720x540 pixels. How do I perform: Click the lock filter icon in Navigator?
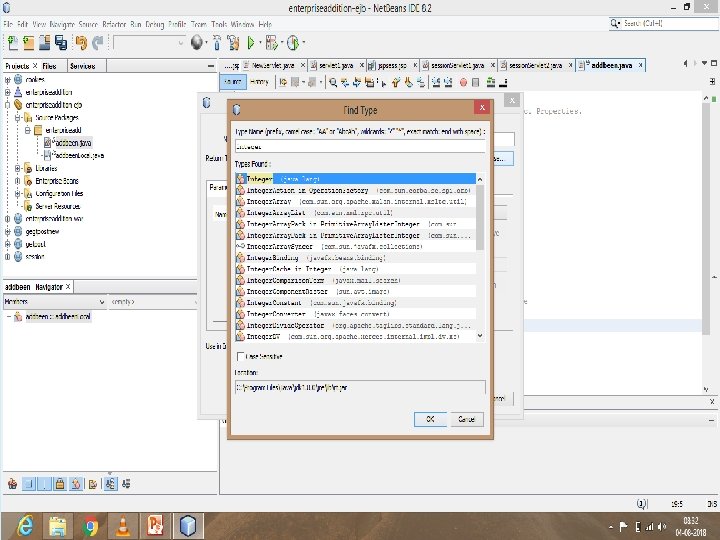coord(60,484)
